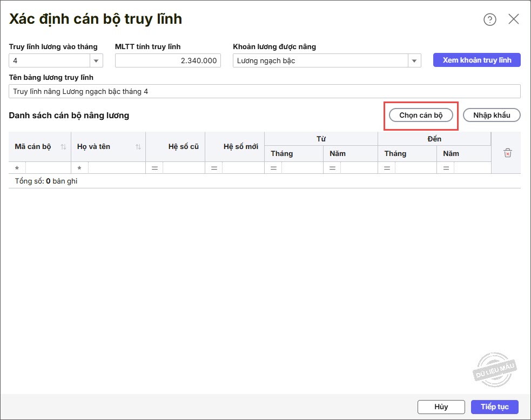This screenshot has width=531, height=420.
Task: Click the Họ và tên filter input box
Action: [x=116, y=168]
